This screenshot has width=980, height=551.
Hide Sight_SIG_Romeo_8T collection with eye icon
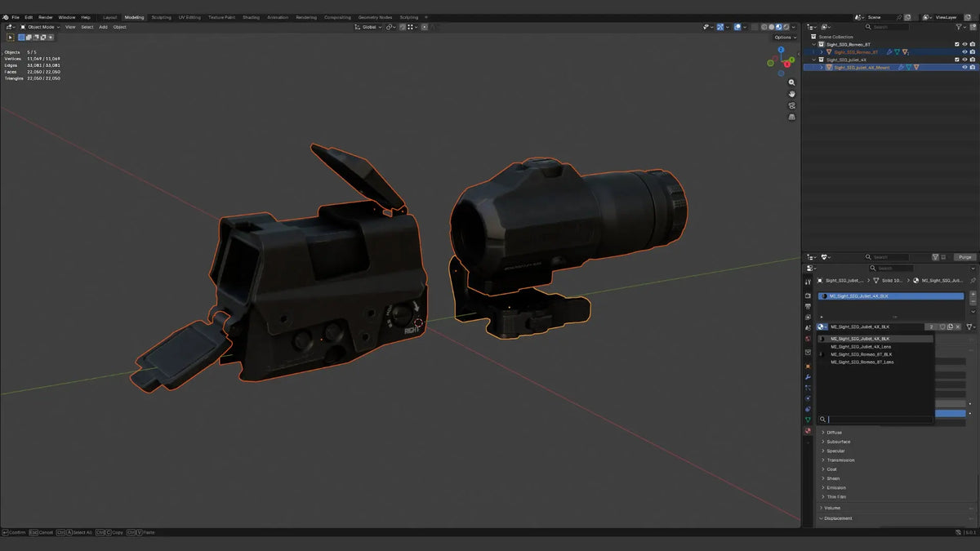964,44
